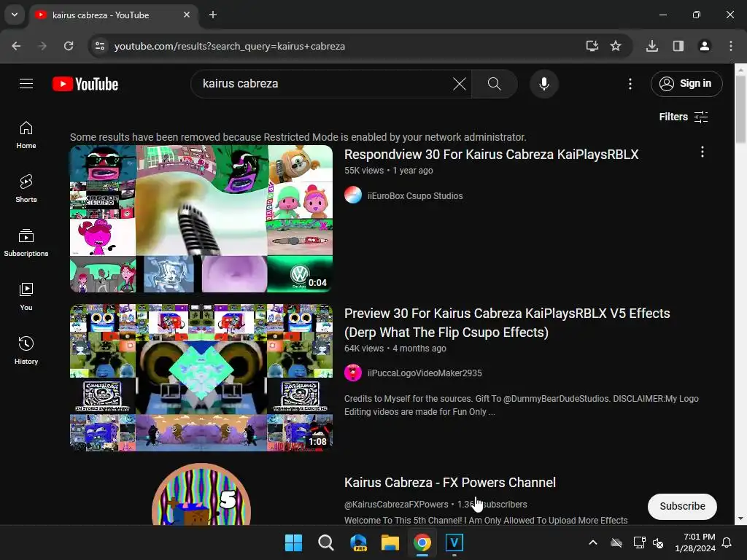Go back in Chrome
The width and height of the screenshot is (747, 560).
tap(16, 46)
